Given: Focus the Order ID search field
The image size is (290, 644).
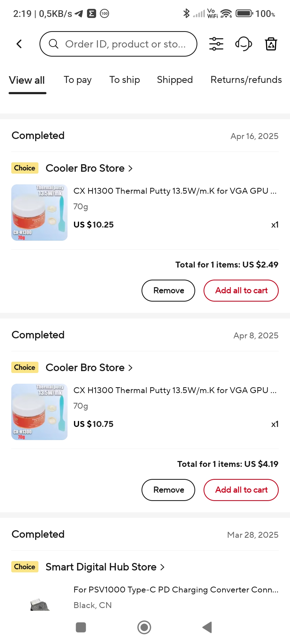Looking at the screenshot, I should coord(125,44).
